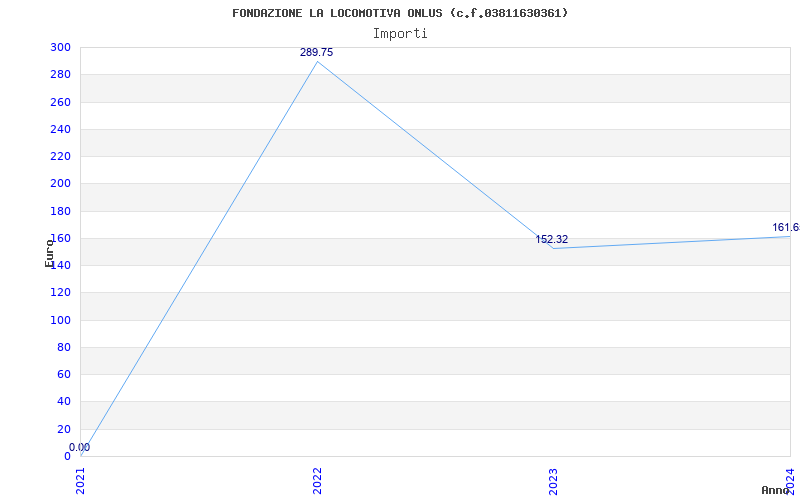Image resolution: width=800 pixels, height=500 pixels.
Task: Click the 260 y-axis tick label
Action: 60,102
